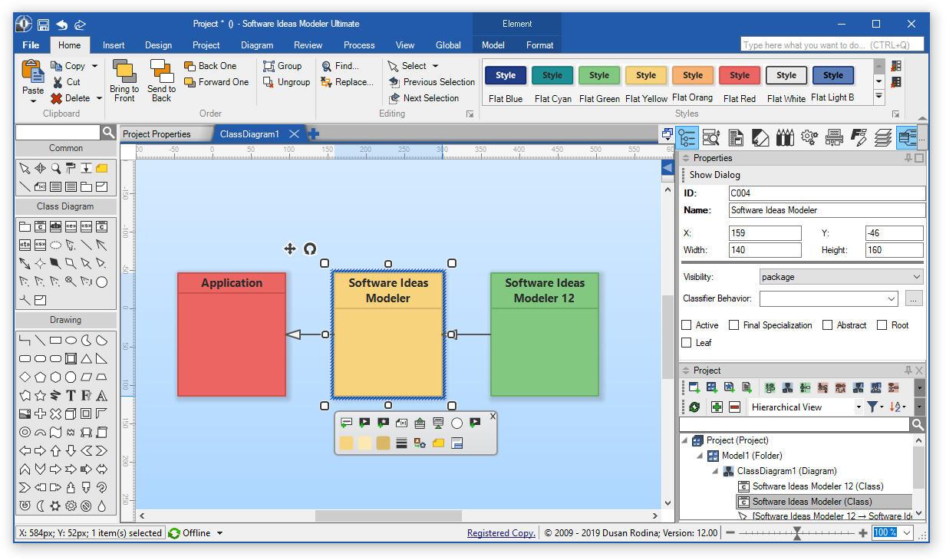This screenshot has height=560, width=946.
Task: Click Send to Back icon
Action: 161,71
